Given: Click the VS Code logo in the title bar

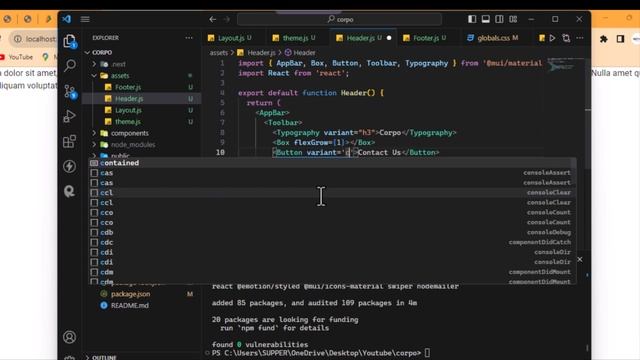Looking at the screenshot, I should [x=67, y=19].
